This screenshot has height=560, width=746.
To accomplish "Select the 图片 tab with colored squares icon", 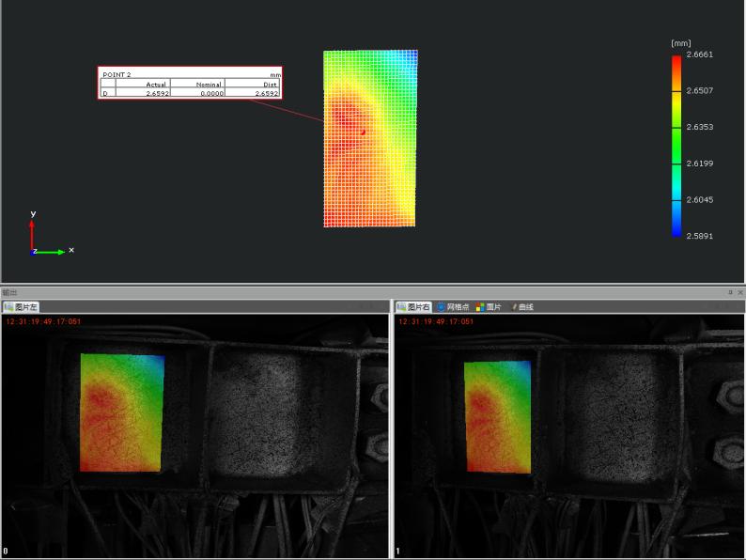I will click(489, 307).
